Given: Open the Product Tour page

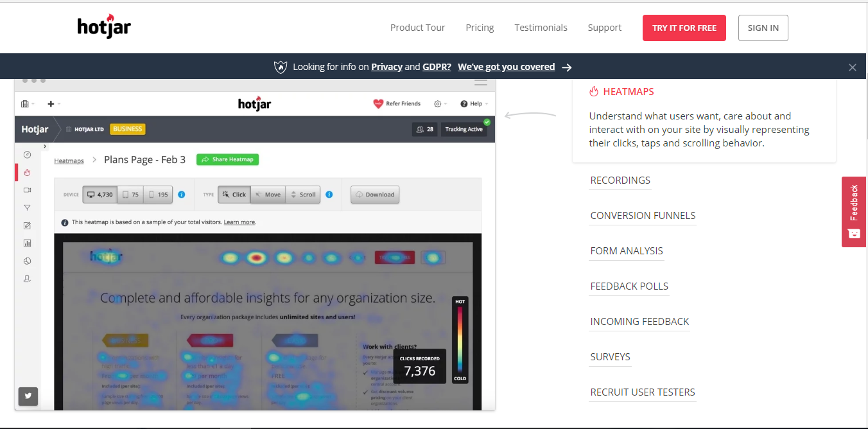Looking at the screenshot, I should tap(417, 28).
